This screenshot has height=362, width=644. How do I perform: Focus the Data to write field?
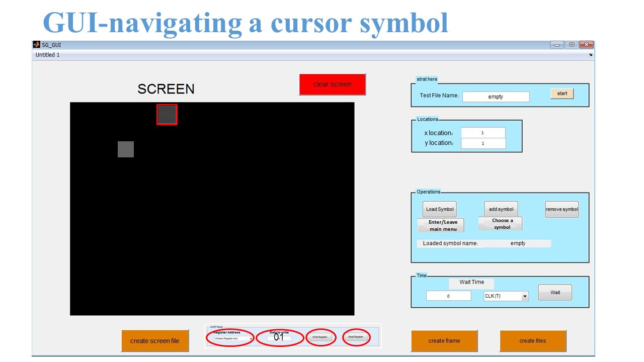279,338
